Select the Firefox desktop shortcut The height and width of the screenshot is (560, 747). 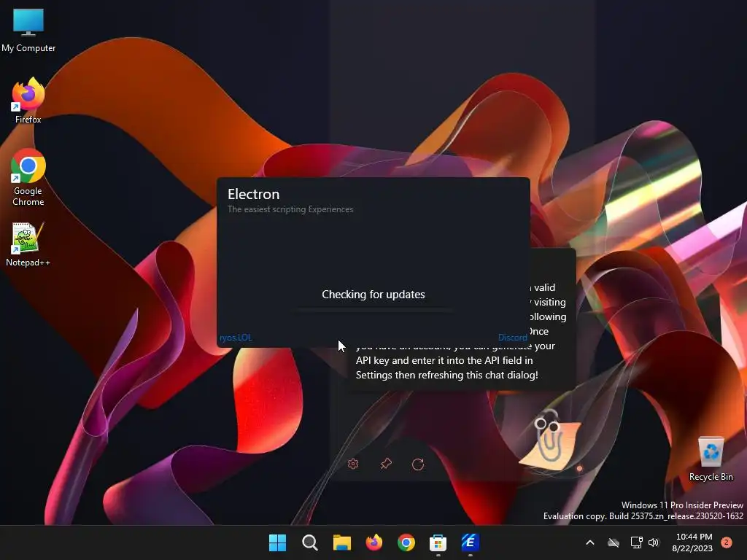(28, 101)
